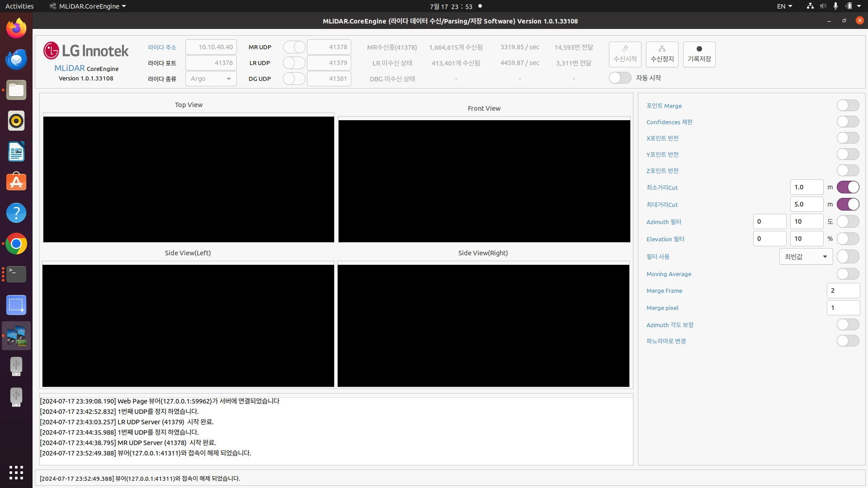
Task: Click the 수신시작 (start receiving) button
Action: pos(625,54)
